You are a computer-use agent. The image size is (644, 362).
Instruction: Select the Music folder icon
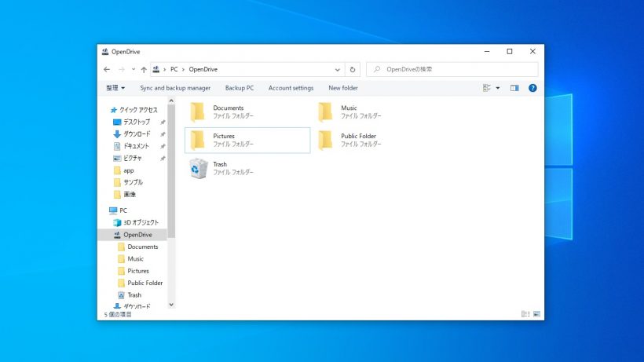coord(325,112)
